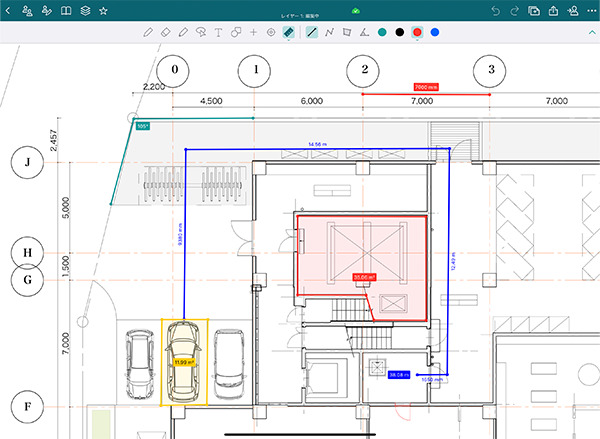Screen dimensions: 600x439
Task: Switch to area measurement mode
Action: click(x=346, y=33)
